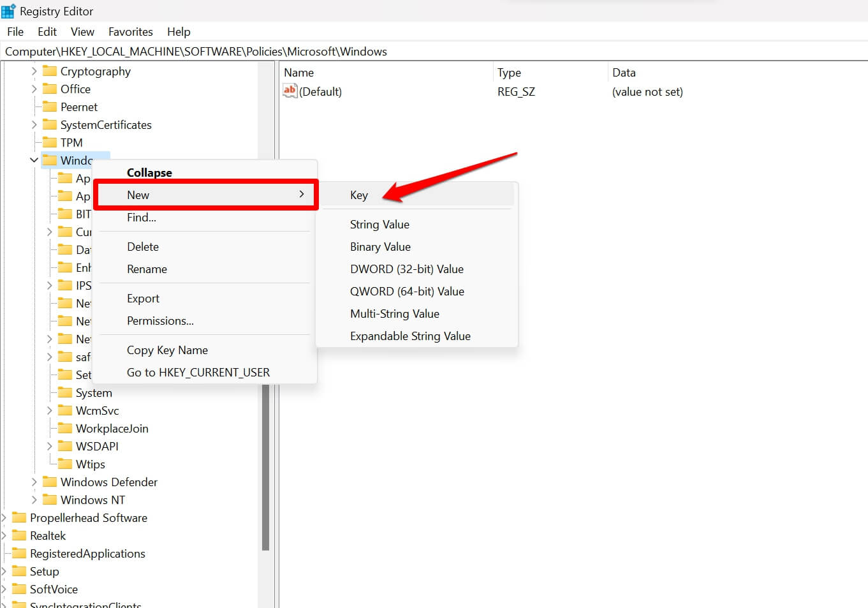Viewport: 868px width, 608px height.
Task: Select DWORD (32-bit) Value option
Action: pos(407,269)
